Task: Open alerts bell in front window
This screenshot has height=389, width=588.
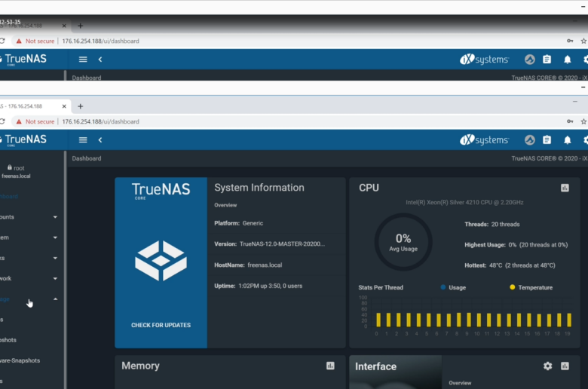Action: point(568,140)
